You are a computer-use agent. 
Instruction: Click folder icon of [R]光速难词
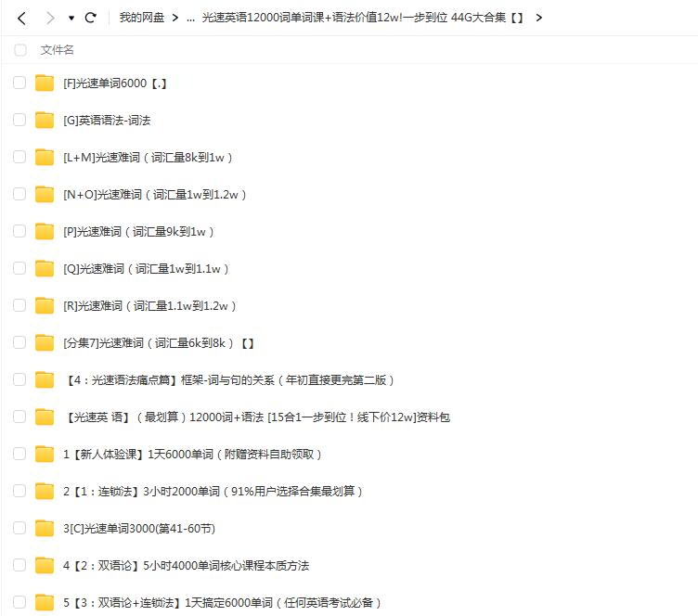(x=45, y=305)
